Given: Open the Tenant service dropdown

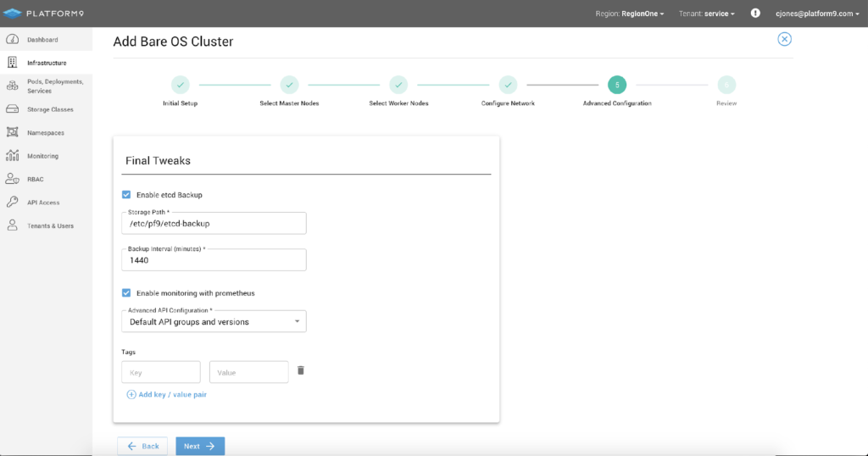Looking at the screenshot, I should (707, 14).
